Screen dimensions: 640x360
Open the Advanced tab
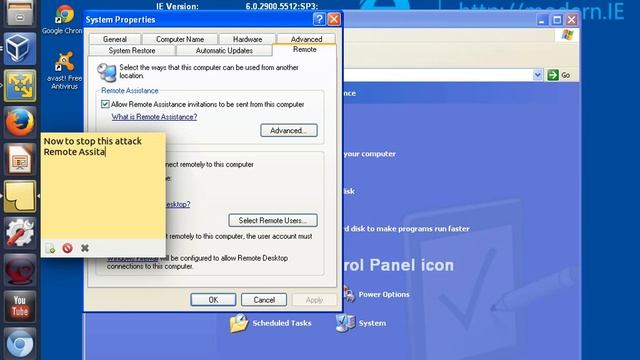[306, 39]
